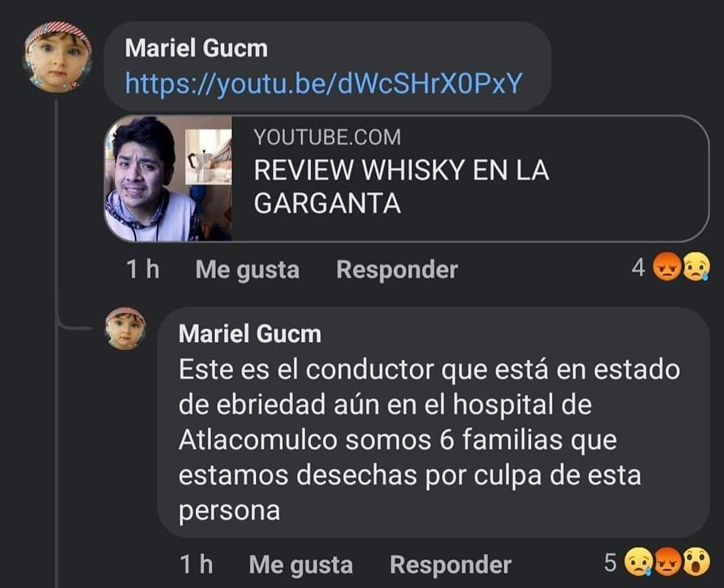Open the youtu.be/dWcSHrX0PxY link
The image size is (724, 588).
click(x=324, y=84)
